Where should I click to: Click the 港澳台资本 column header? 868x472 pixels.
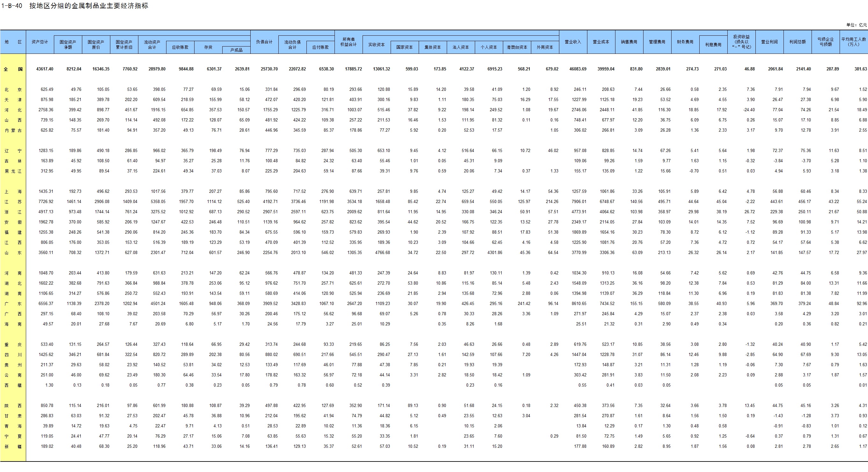pyautogui.click(x=517, y=47)
